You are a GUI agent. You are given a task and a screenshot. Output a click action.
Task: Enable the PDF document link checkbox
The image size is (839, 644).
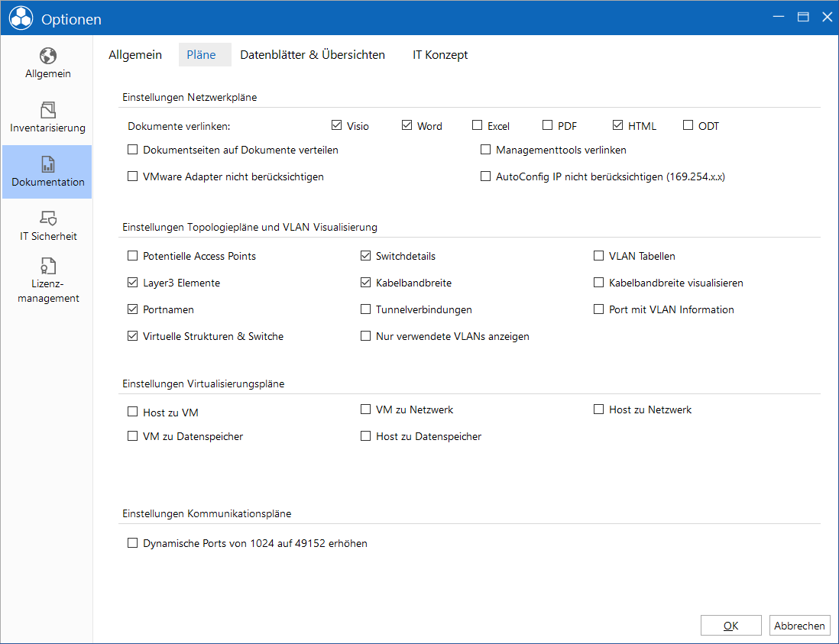coord(547,125)
